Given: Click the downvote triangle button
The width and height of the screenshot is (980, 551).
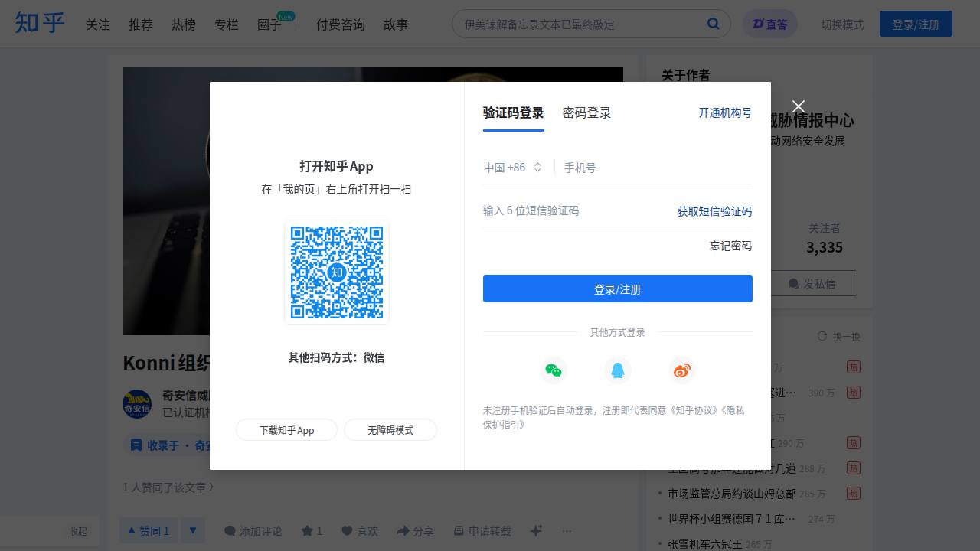Looking at the screenshot, I should click(193, 530).
